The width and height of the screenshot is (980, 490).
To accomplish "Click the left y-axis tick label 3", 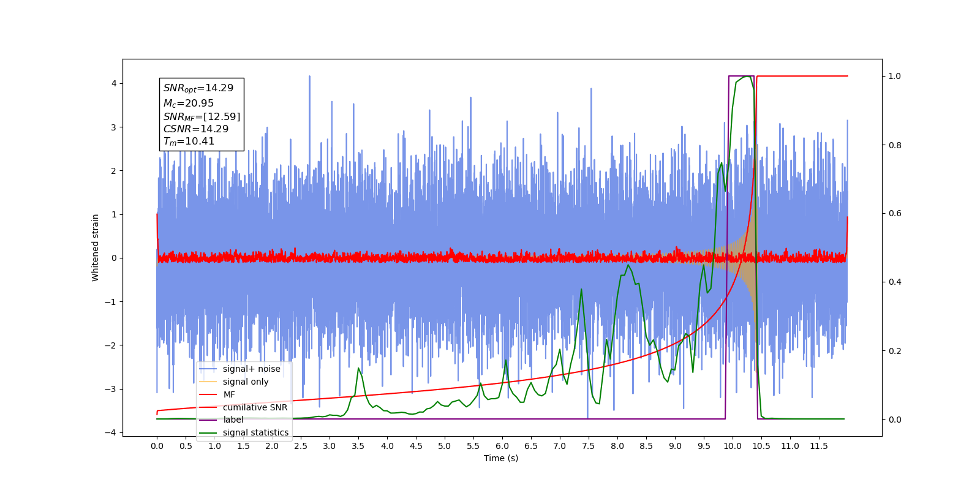I will coord(114,127).
